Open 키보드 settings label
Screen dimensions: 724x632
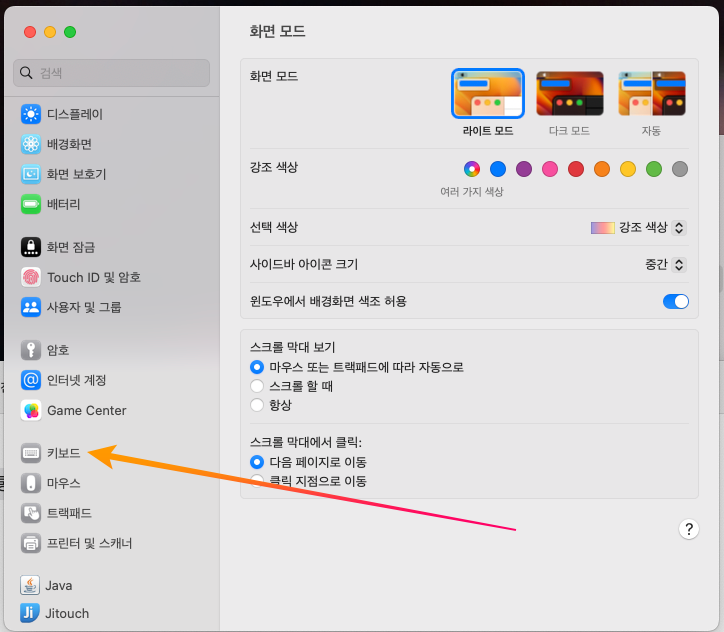click(64, 453)
